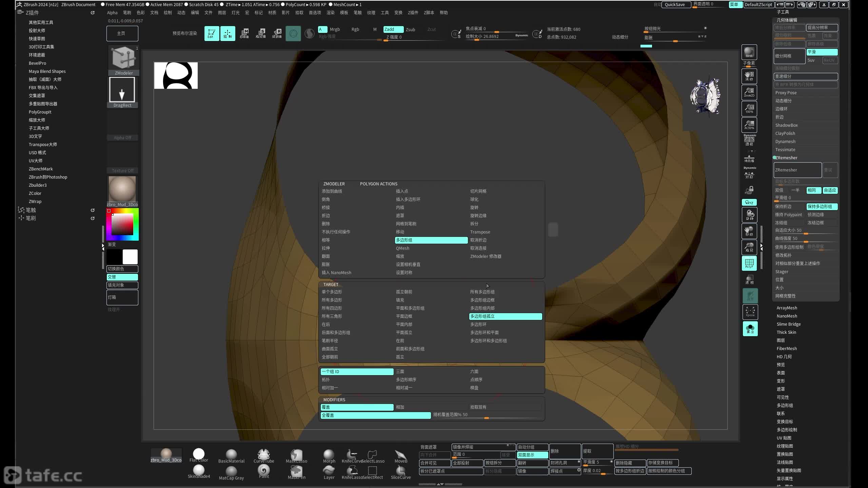
Task: Select the MoveB brush
Action: click(401, 456)
